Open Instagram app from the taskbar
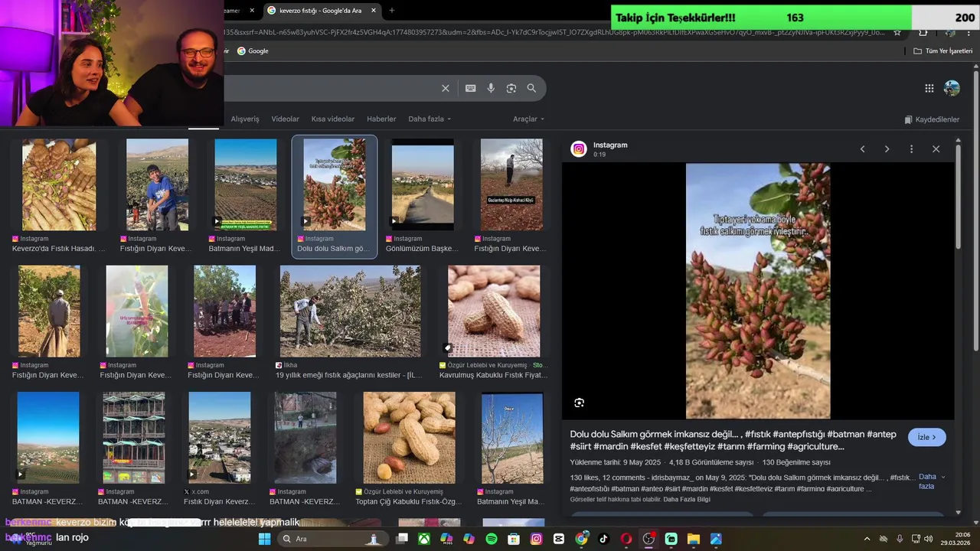 [536, 539]
